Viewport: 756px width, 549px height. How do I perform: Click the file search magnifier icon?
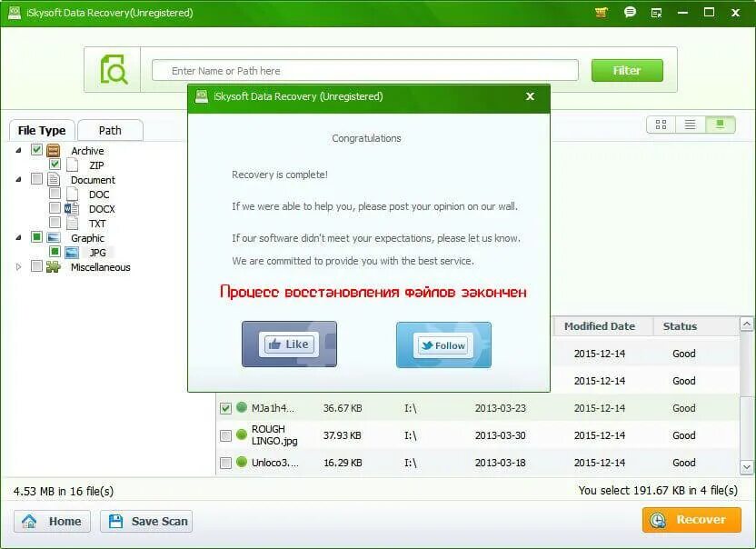coord(114,69)
